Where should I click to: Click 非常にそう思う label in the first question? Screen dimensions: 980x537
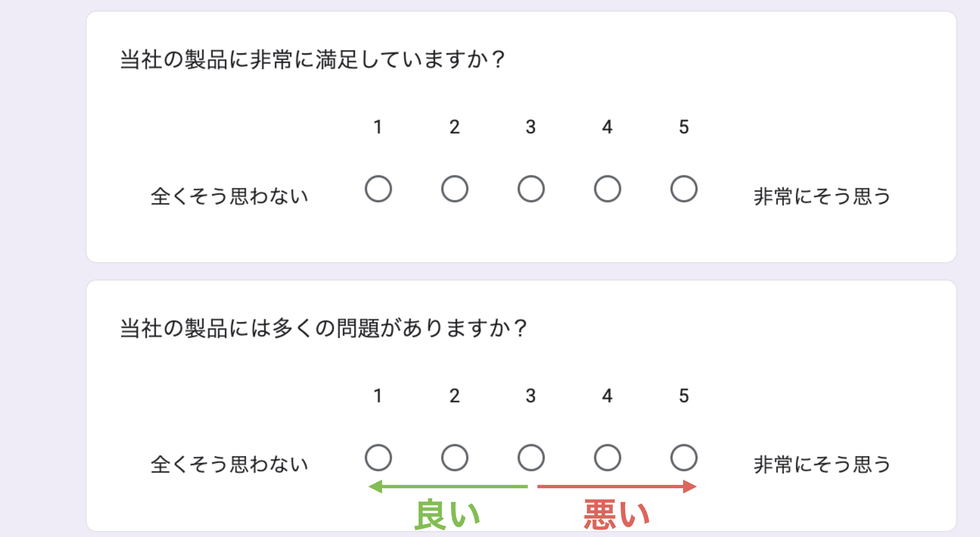point(822,196)
